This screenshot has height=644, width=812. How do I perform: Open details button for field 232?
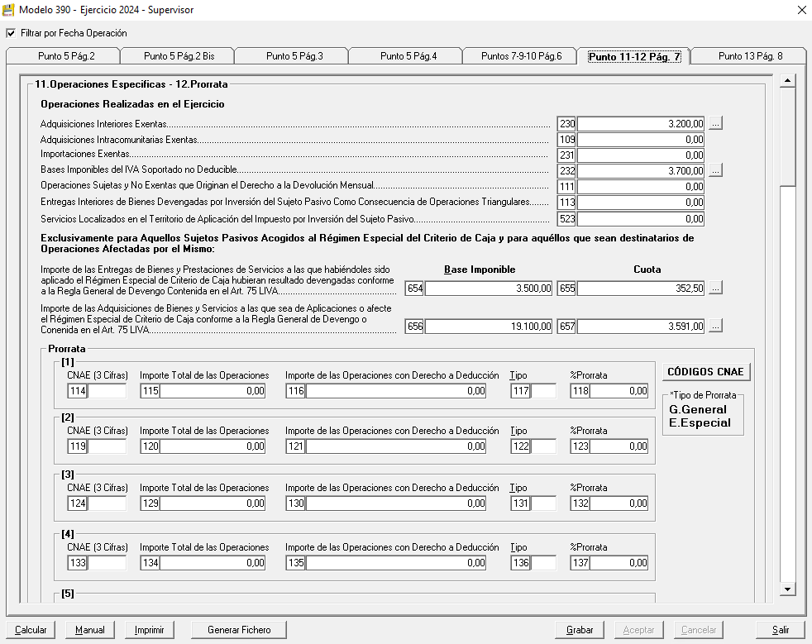pos(715,170)
